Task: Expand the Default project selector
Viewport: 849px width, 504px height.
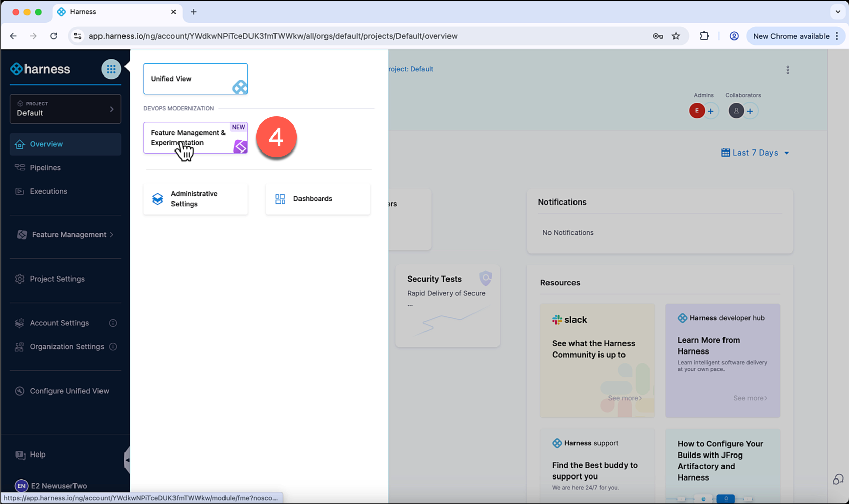Action: click(65, 109)
